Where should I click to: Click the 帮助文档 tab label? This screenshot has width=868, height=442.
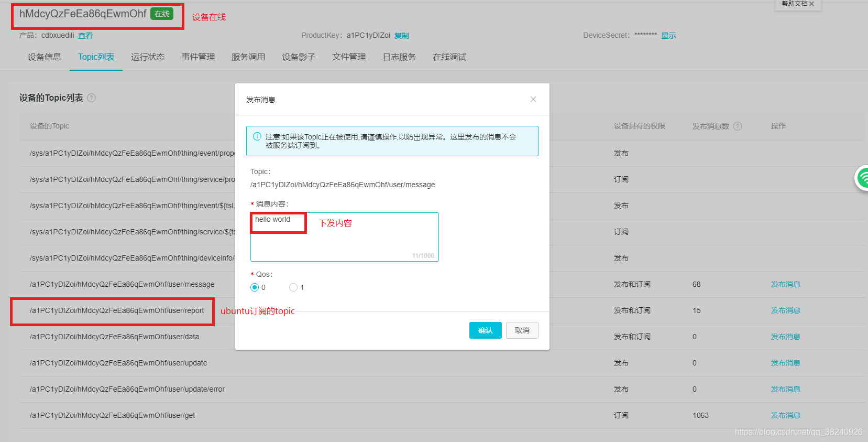tap(794, 4)
